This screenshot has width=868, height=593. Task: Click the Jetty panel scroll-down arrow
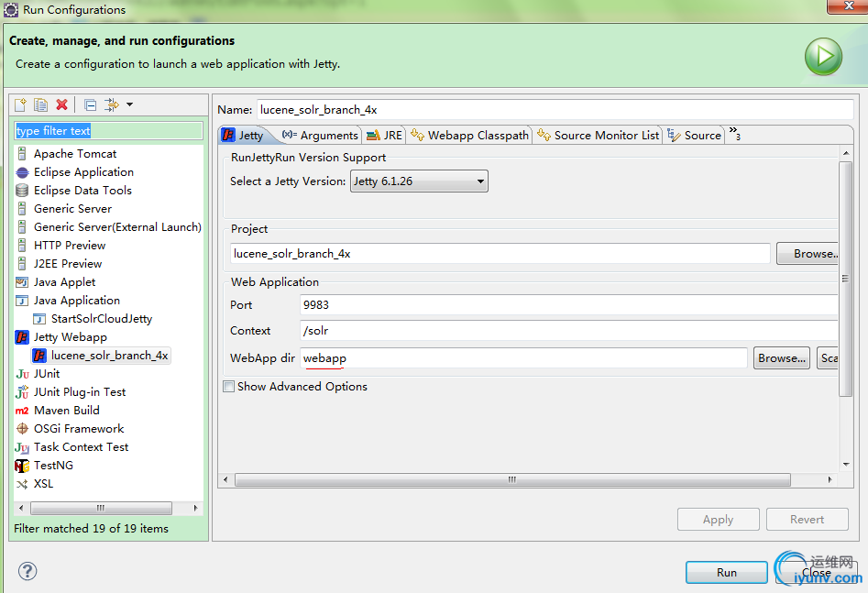point(846,465)
